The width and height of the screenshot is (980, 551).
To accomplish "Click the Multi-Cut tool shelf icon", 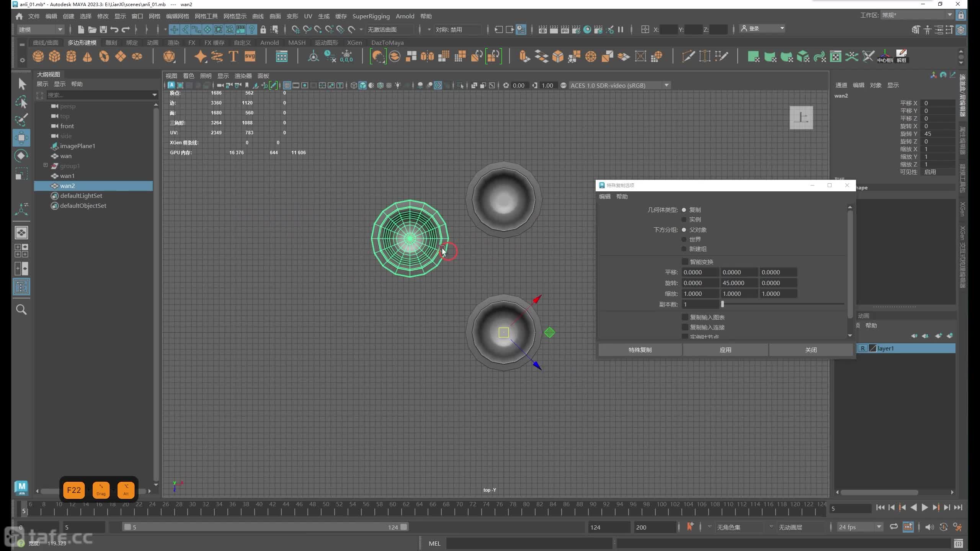I will click(x=688, y=57).
